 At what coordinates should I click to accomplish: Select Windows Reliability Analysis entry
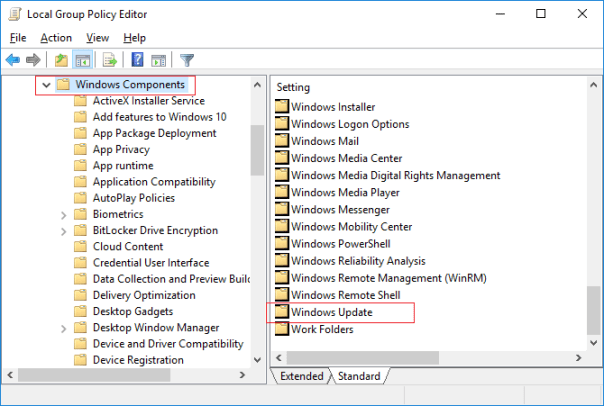click(358, 261)
